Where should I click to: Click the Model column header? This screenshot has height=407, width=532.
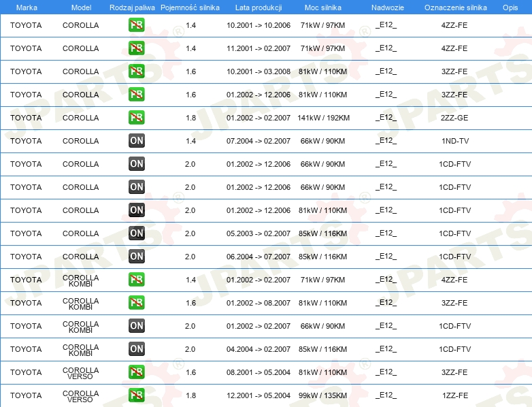point(81,7)
